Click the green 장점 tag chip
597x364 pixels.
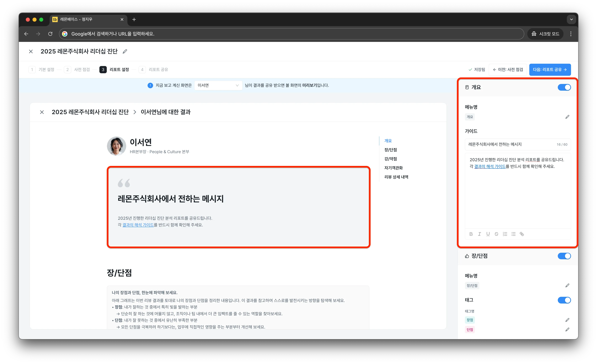pos(470,320)
